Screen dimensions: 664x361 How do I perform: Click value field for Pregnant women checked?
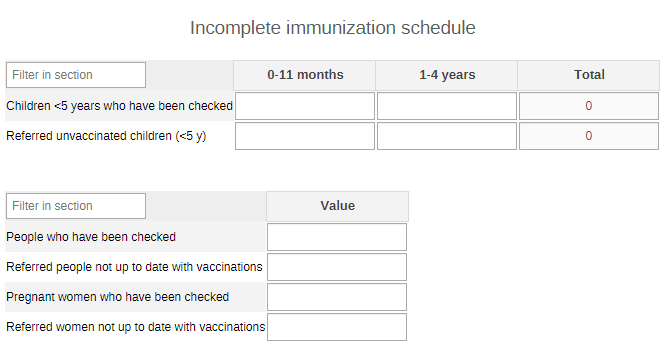pos(337,297)
